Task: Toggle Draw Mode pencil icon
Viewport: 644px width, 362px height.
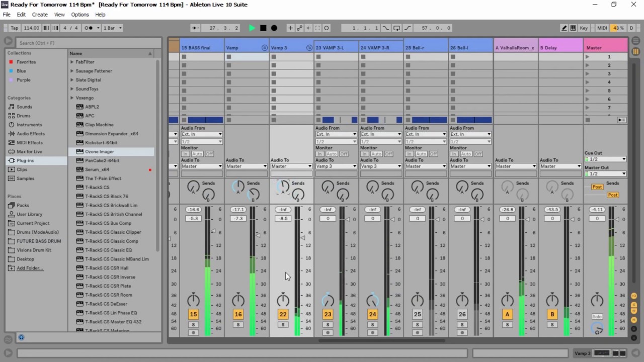Action: point(565,28)
